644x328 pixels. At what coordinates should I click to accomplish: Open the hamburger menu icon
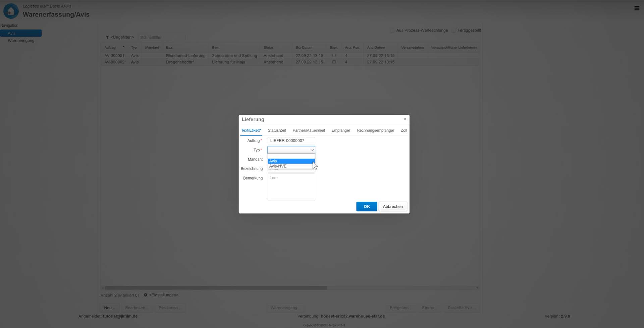637,8
